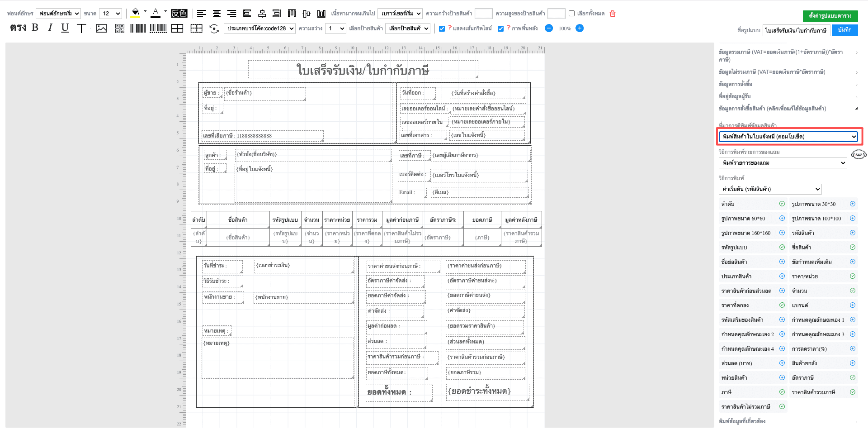The width and height of the screenshot is (868, 434).
Task: Click the rotate element icon
Action: click(x=214, y=29)
